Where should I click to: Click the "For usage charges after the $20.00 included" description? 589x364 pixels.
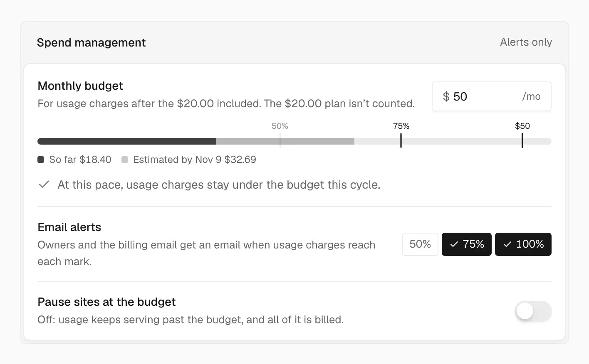click(226, 103)
